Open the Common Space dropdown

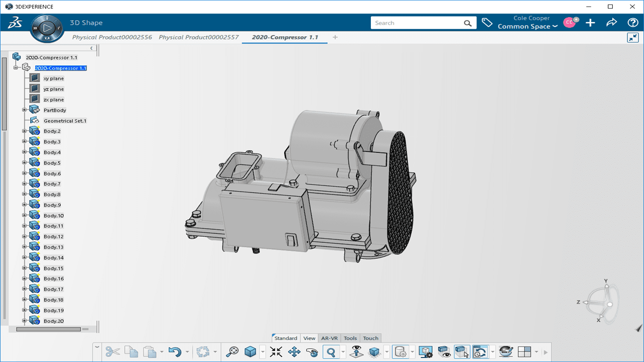[527, 27]
